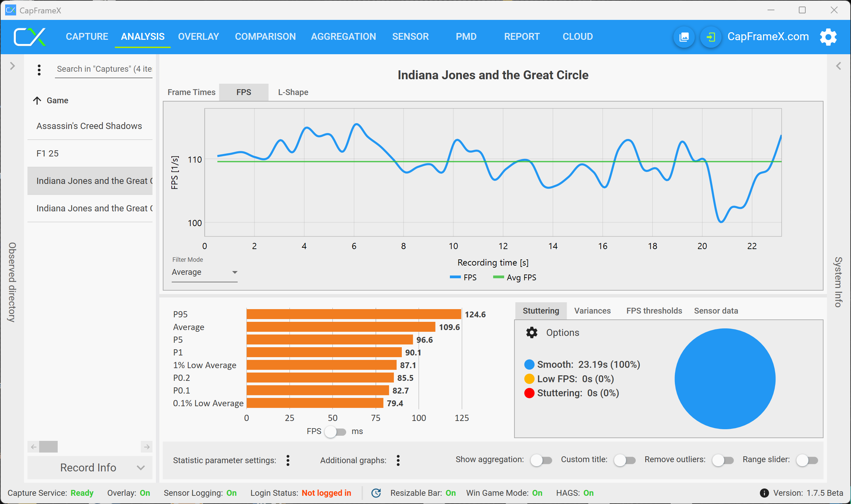Screen dimensions: 851x504
Task: Click the screenshot gallery icon in header
Action: pos(684,37)
